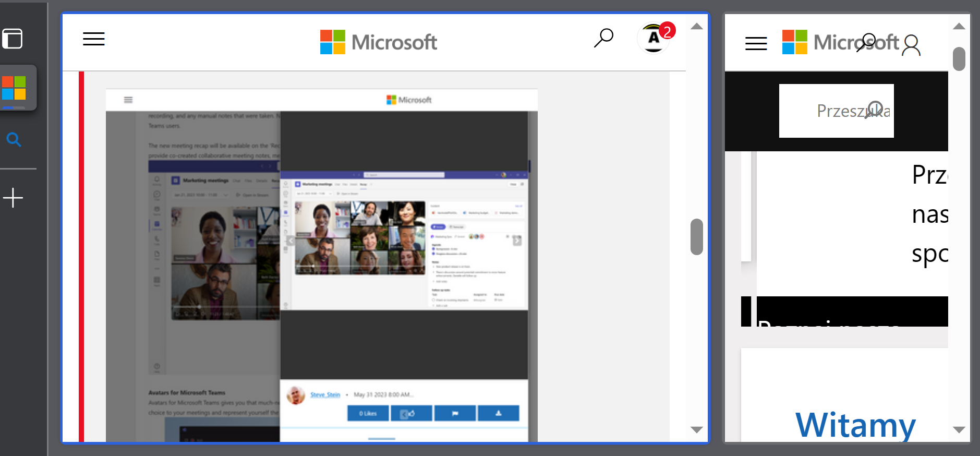Open the Steve_Stein author link
Viewport: 980px width, 456px height.
coord(325,395)
